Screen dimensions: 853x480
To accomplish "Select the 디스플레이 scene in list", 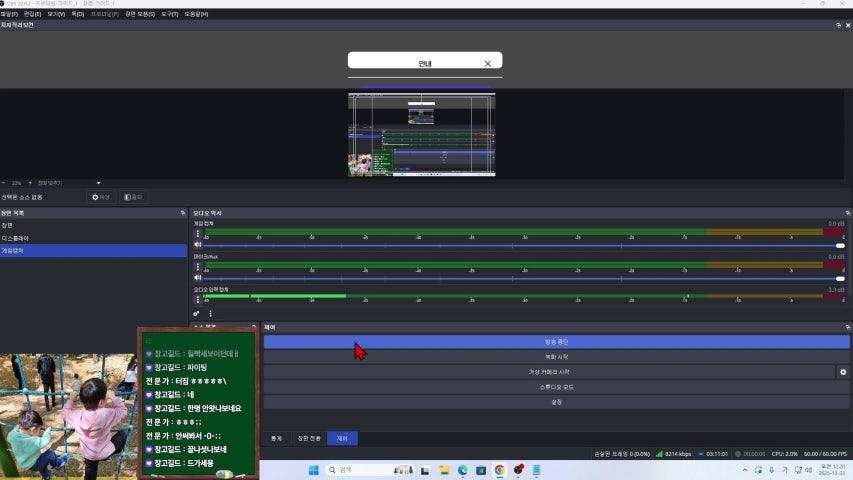I will 16,238.
